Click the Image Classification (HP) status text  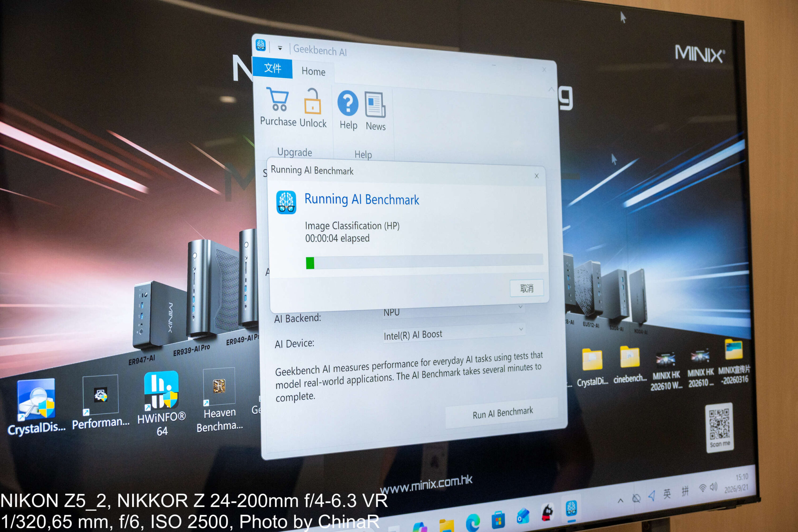tap(352, 226)
